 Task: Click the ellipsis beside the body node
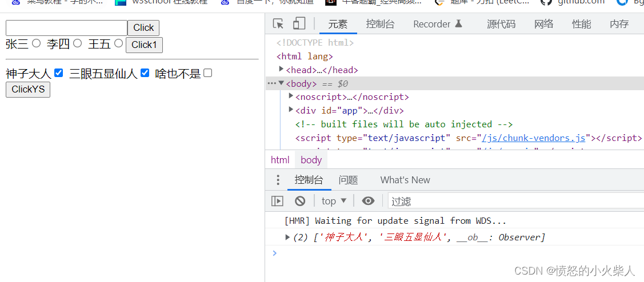(x=271, y=83)
